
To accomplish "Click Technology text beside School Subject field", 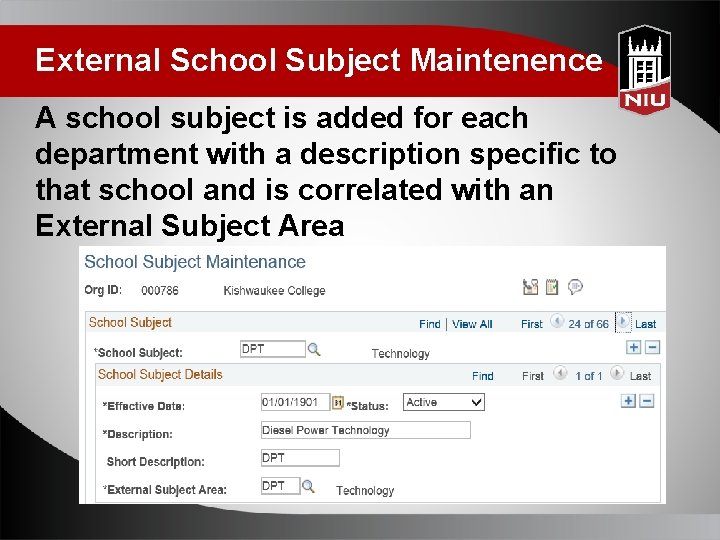I will (400, 354).
